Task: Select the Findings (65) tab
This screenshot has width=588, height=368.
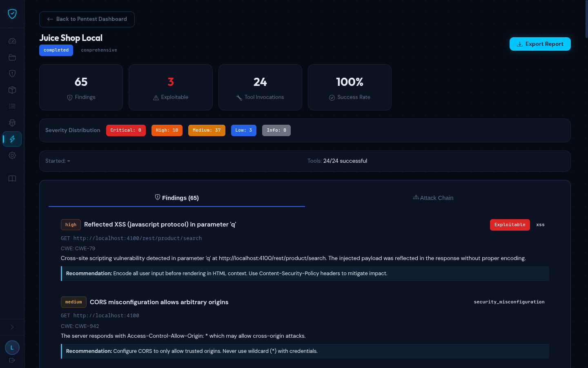Action: 177,198
